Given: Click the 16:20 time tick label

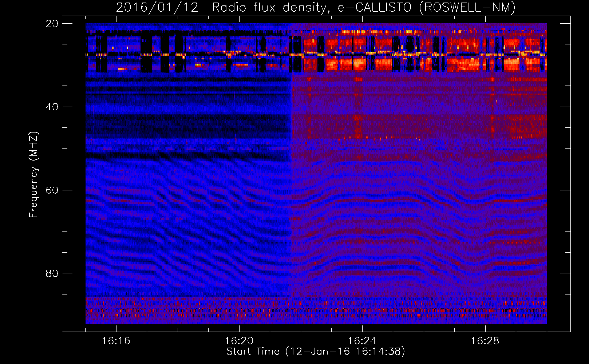Looking at the screenshot, I should coord(239,341).
